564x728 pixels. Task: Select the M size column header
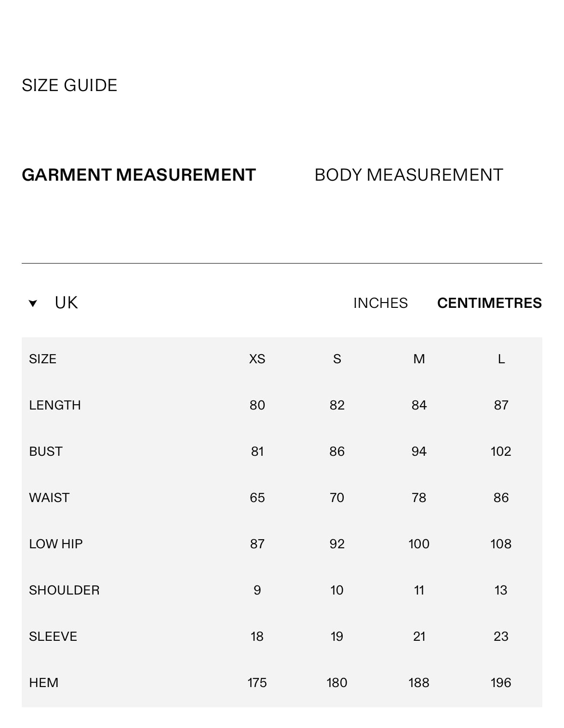[x=419, y=359]
